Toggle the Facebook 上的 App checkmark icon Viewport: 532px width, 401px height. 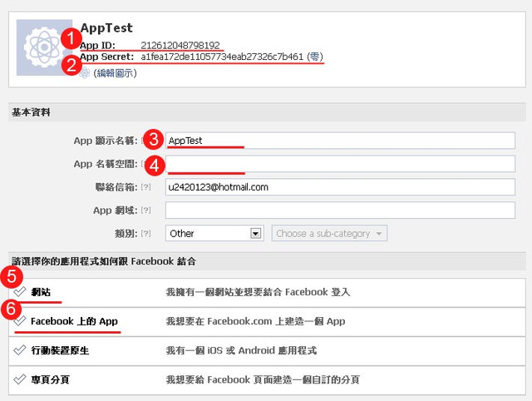tap(20, 320)
